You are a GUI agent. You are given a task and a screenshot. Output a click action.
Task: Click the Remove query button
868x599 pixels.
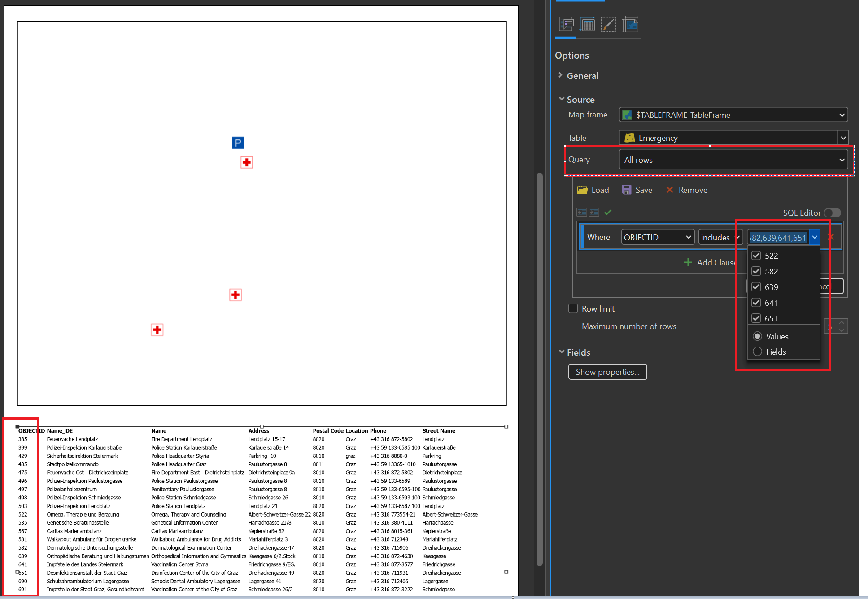(687, 190)
